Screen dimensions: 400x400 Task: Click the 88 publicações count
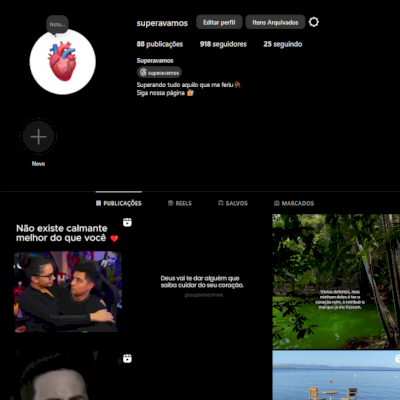click(x=160, y=44)
